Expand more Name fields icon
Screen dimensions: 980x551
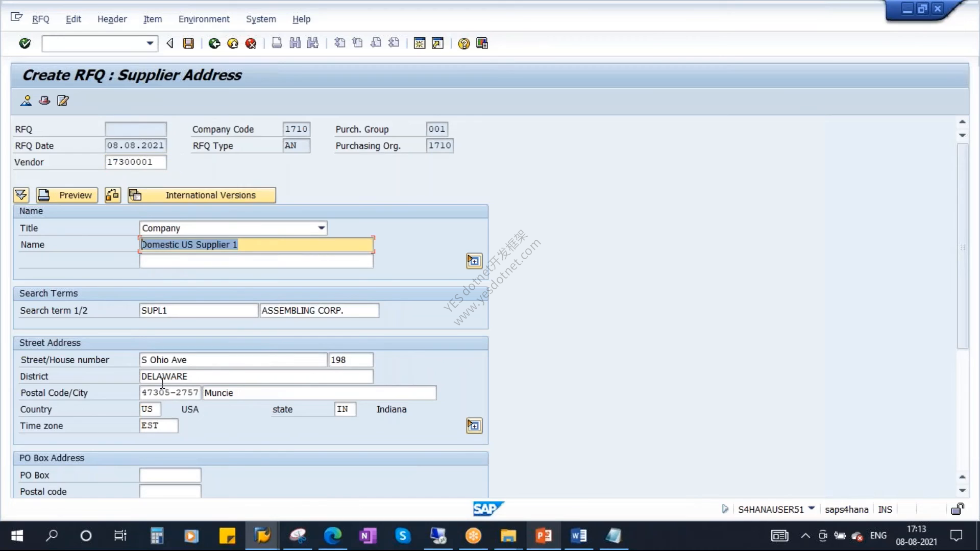(x=474, y=261)
